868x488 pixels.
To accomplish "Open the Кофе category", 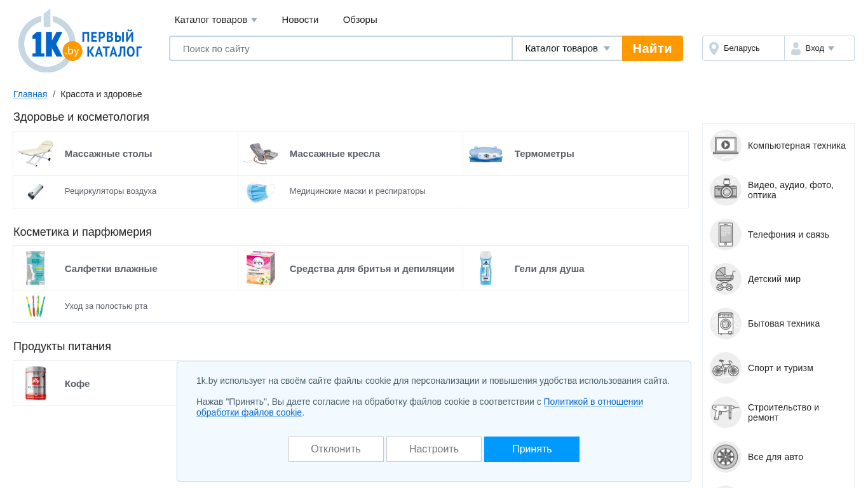I will point(78,384).
